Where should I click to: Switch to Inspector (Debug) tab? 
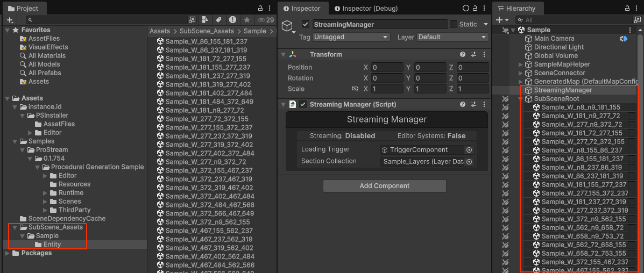click(x=366, y=8)
